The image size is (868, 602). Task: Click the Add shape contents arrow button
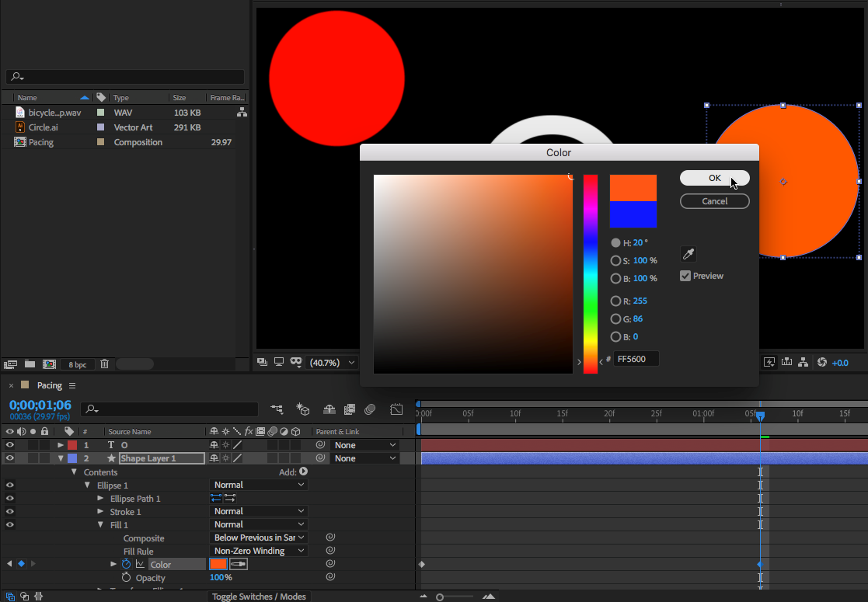pos(303,472)
